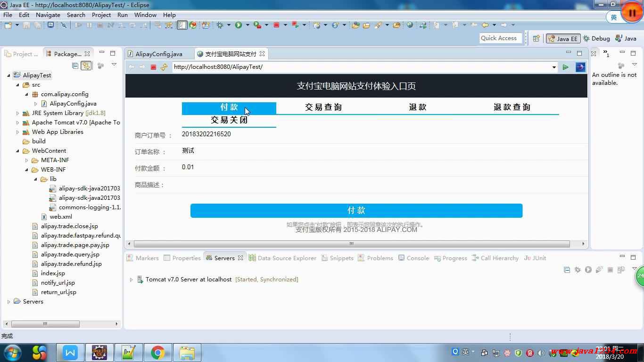
Task: Open the Data Source Explorer tab
Action: (282, 258)
